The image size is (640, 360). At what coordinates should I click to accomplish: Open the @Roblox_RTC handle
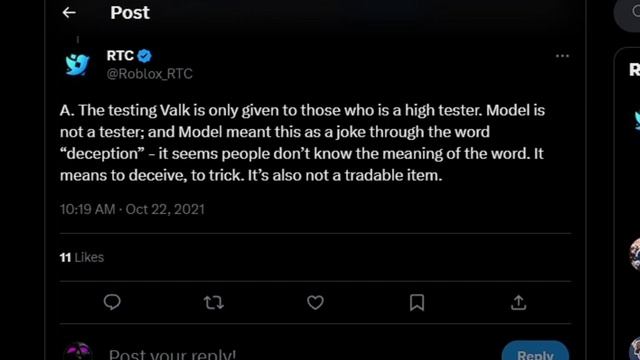149,73
